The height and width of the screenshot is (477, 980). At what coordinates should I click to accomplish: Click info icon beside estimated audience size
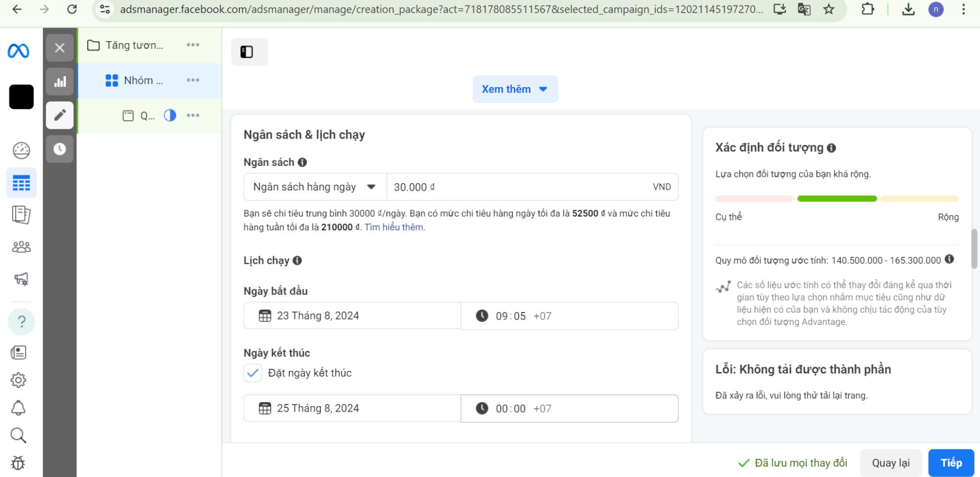coord(949,259)
